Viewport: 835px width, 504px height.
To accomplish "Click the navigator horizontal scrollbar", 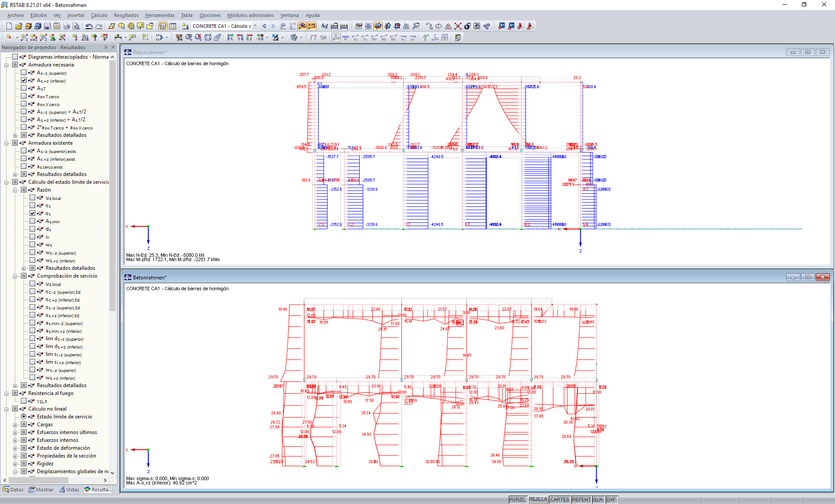I will tap(39, 480).
